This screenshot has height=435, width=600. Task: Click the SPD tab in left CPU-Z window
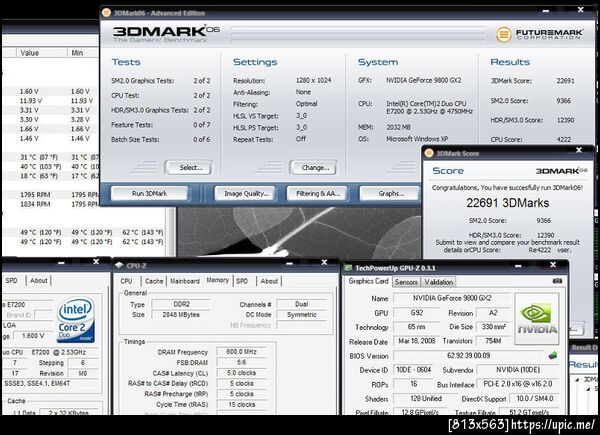(11, 280)
